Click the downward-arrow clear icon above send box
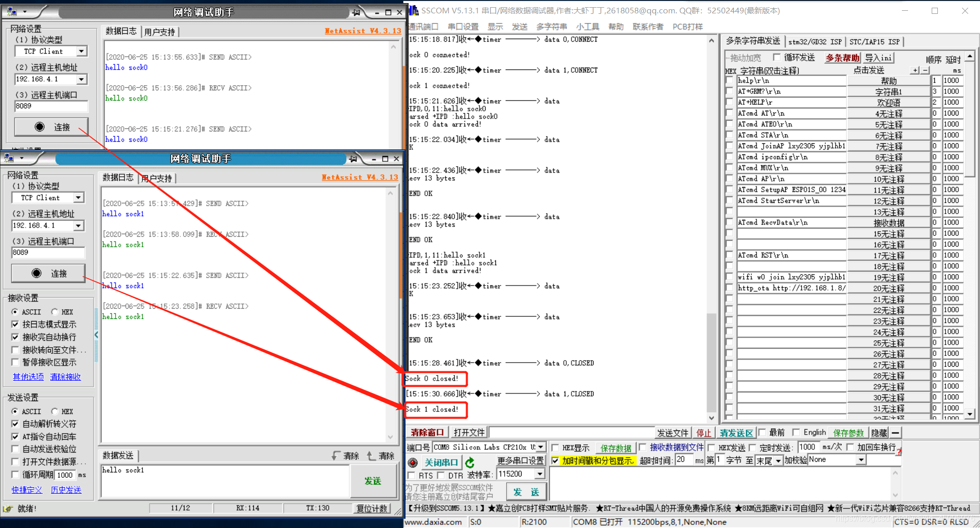 coord(336,456)
